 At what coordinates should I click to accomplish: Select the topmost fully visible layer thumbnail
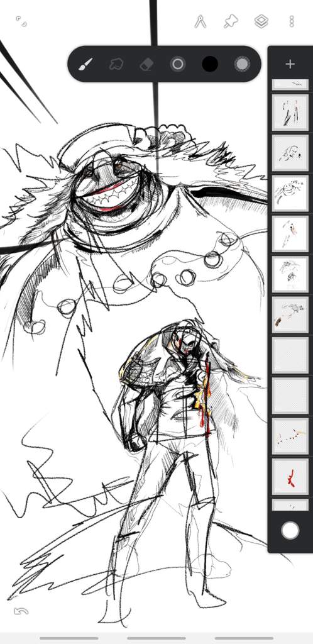click(290, 113)
